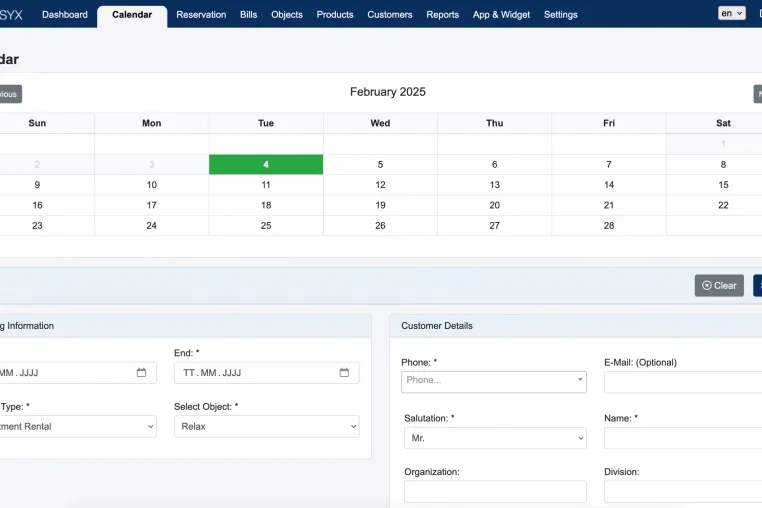Click the Division input field
The height and width of the screenshot is (508, 762).
[683, 491]
